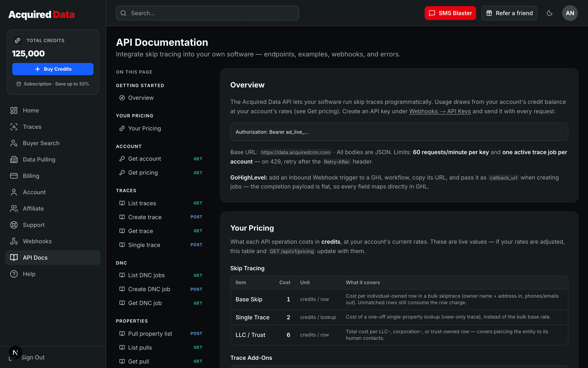This screenshot has width=588, height=368.
Task: Click the Data Pulling building icon
Action: [x=14, y=159]
